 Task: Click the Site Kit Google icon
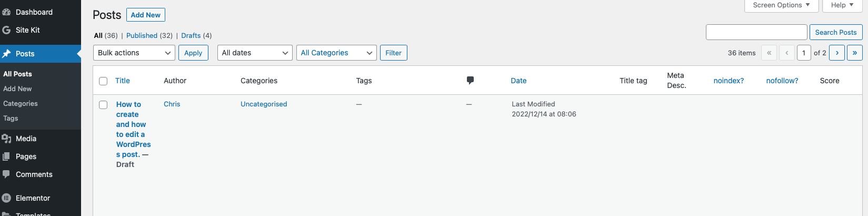click(x=6, y=30)
